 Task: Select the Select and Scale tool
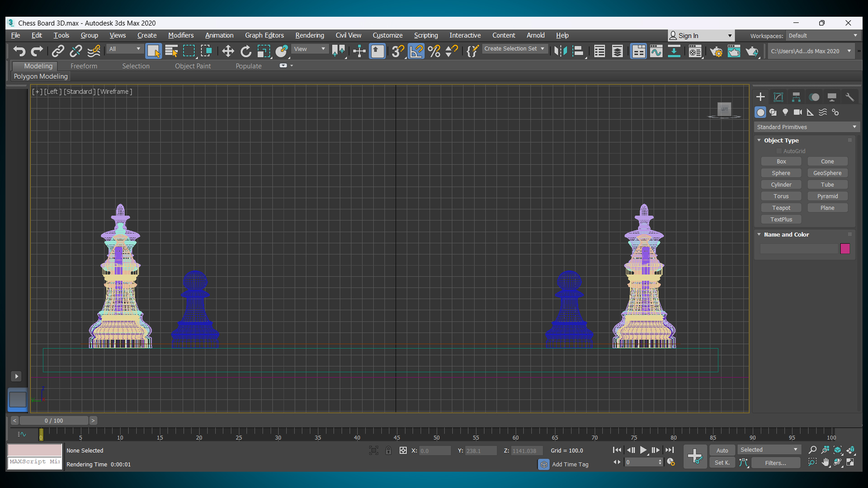click(x=264, y=51)
